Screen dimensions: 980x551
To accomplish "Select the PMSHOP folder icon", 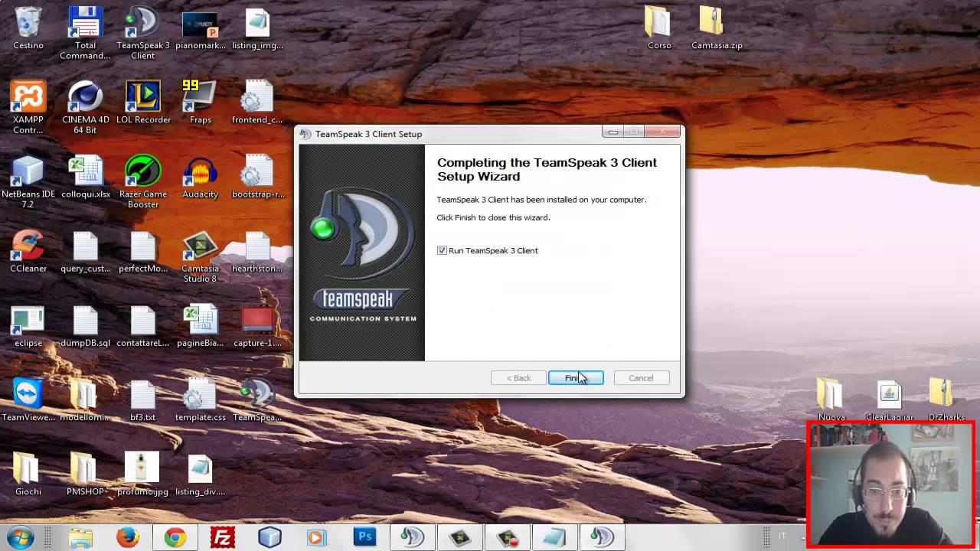I will [85, 474].
